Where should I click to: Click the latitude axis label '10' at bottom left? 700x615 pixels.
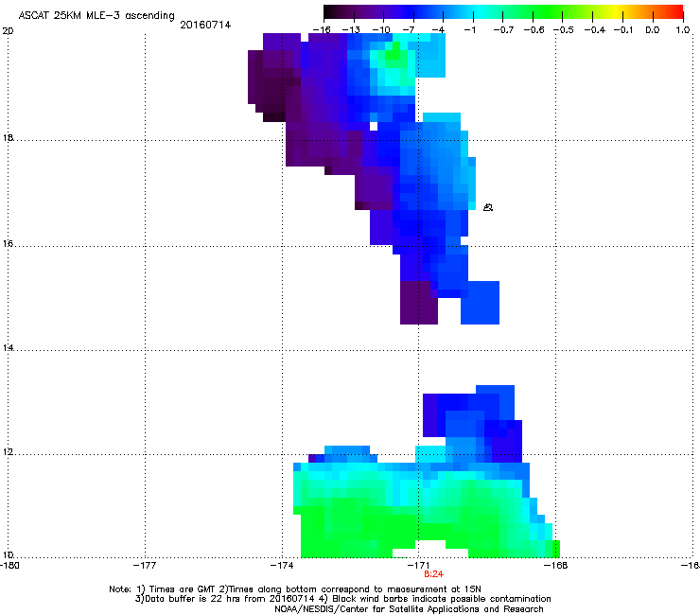coord(8,555)
